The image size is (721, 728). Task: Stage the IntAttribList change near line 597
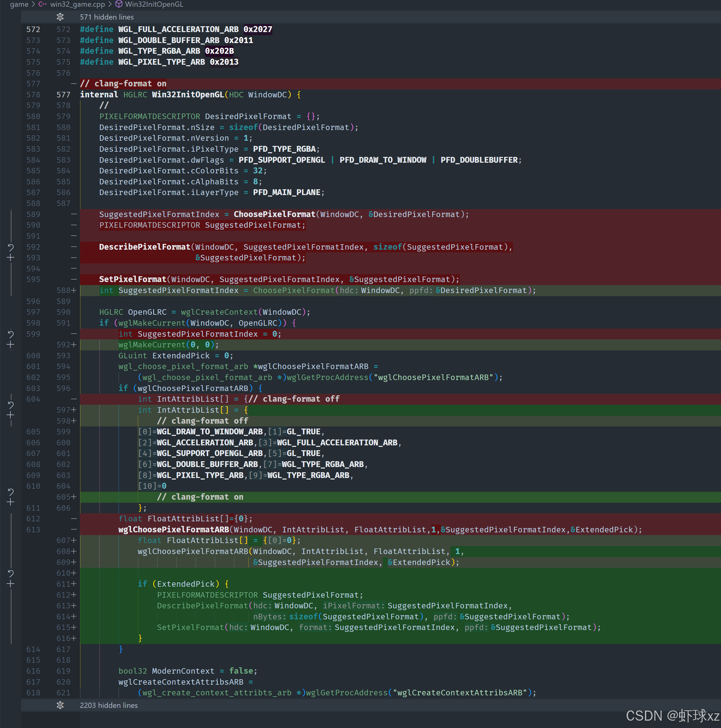click(11, 415)
